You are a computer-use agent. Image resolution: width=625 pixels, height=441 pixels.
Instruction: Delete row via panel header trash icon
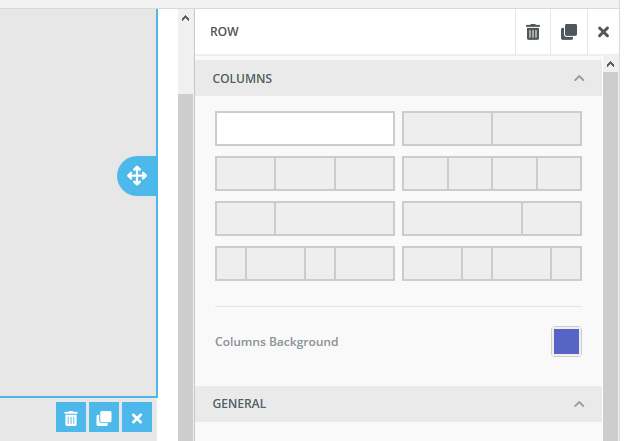tap(533, 32)
